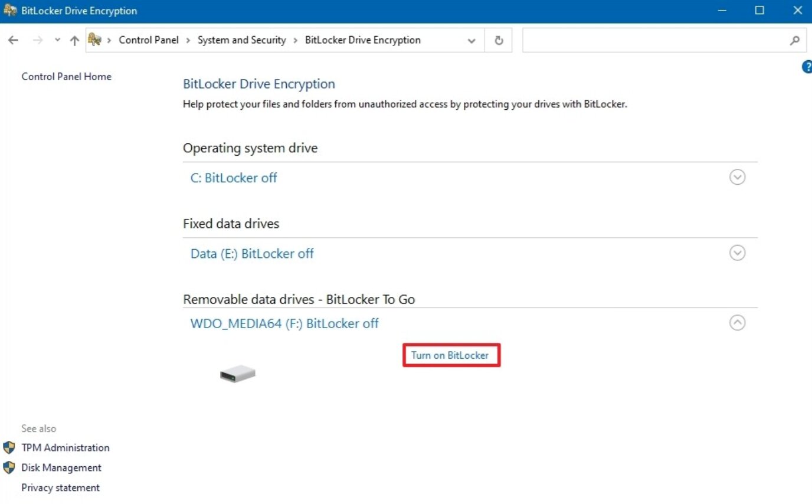The width and height of the screenshot is (812, 504).
Task: Go up one level with the Up arrow
Action: point(74,40)
